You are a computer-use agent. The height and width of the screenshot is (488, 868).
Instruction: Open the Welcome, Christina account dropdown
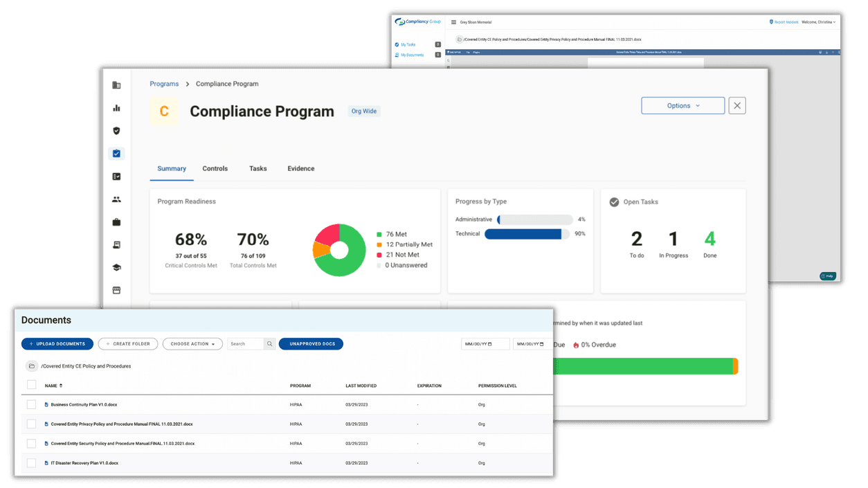(x=817, y=21)
